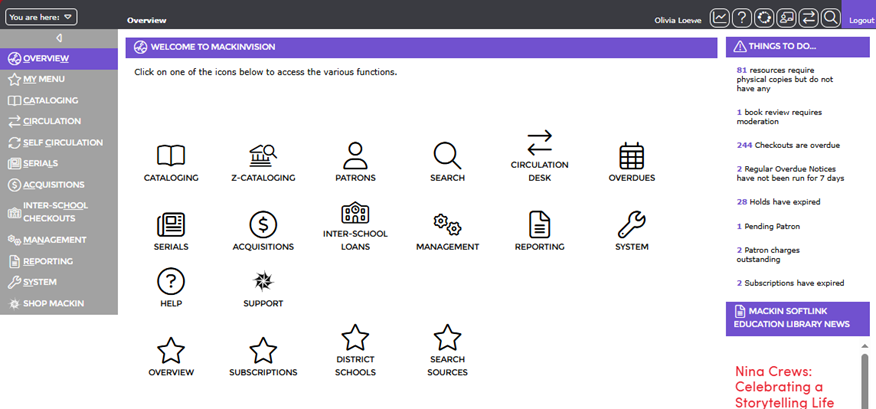
Task: Select System in the sidebar
Action: 59,282
